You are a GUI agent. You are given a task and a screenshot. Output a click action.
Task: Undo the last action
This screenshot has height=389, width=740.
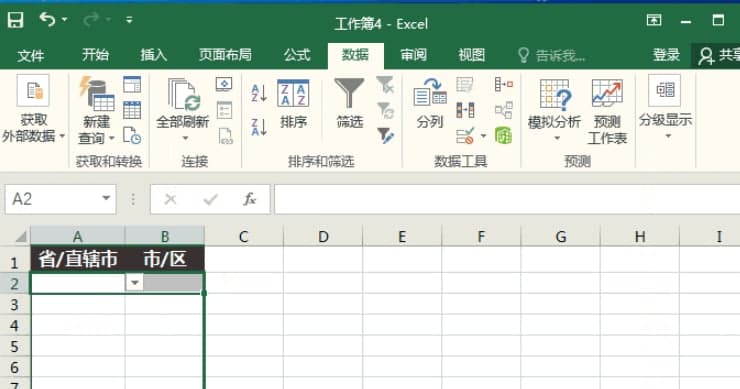pos(47,19)
